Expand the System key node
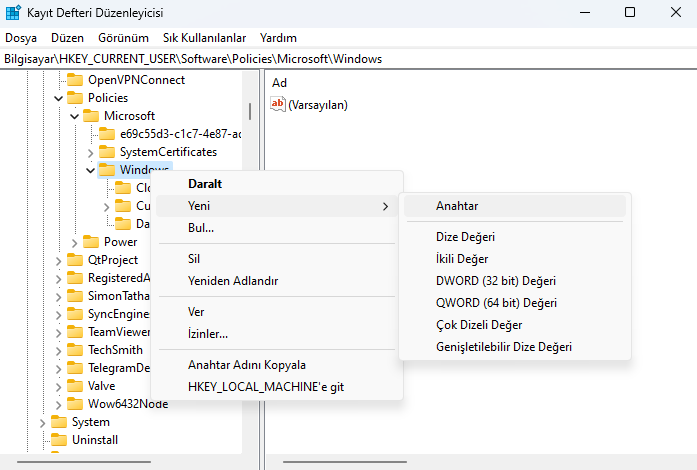The height and width of the screenshot is (470, 697). [x=42, y=422]
